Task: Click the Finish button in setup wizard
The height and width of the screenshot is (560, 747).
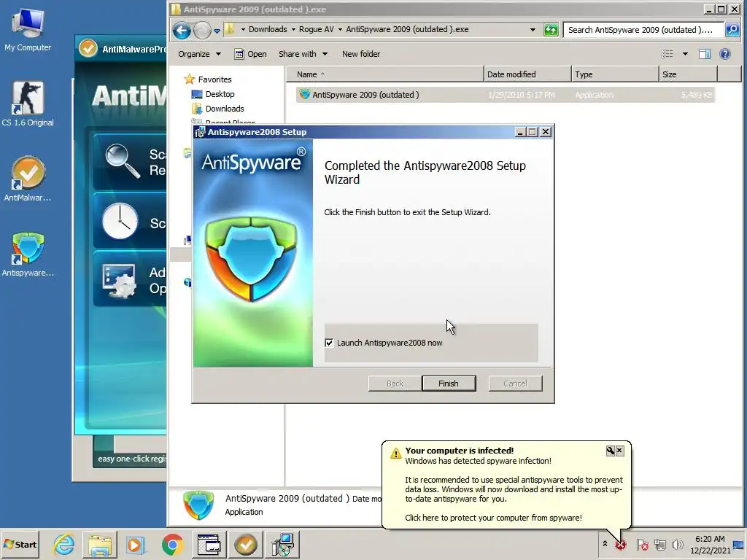Action: point(449,384)
